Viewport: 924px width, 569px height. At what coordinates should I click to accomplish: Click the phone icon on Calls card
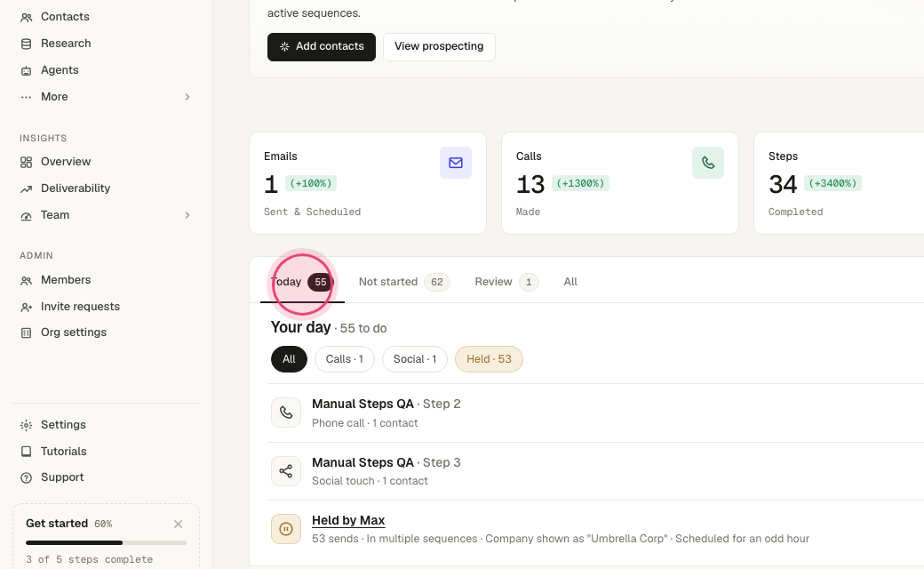tap(708, 163)
